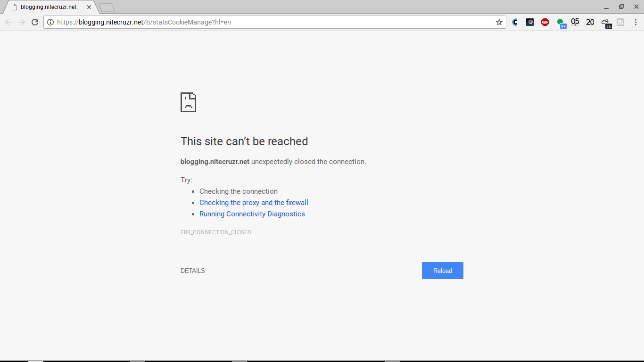Refresh the page using the reload icon
The width and height of the screenshot is (644, 362).
click(x=35, y=22)
